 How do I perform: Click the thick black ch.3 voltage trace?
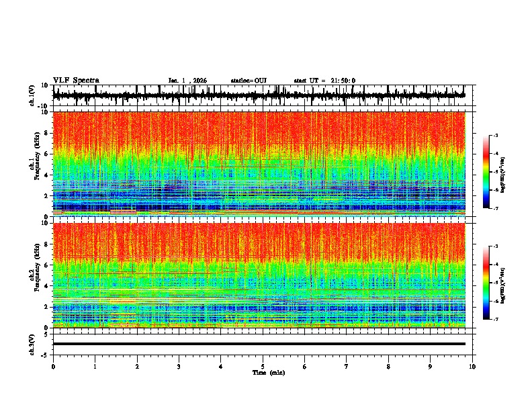click(x=259, y=344)
